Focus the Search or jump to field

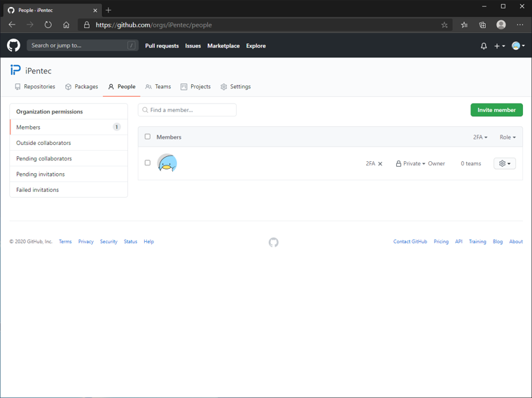[x=83, y=46]
